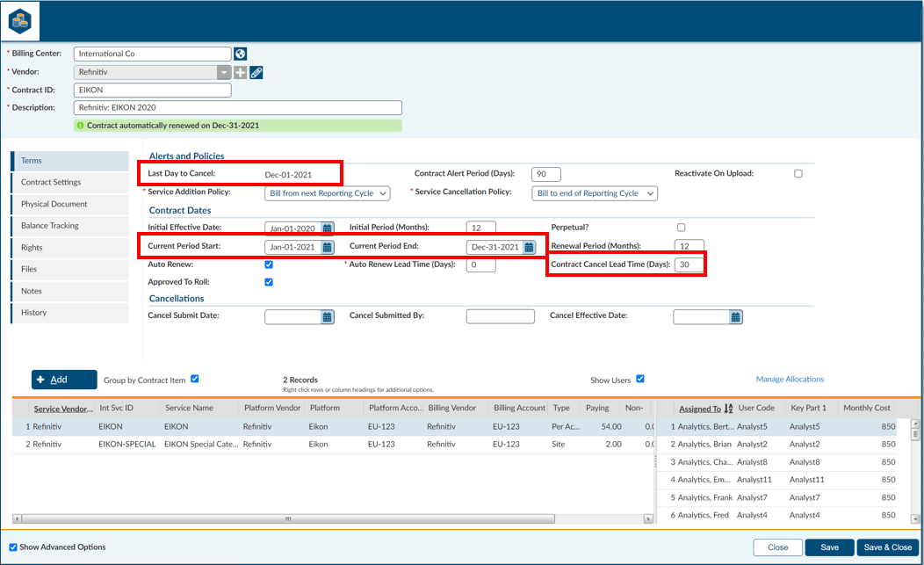Select the Analytics, Fred user row
The width and height of the screenshot is (924, 565).
pyautogui.click(x=784, y=515)
